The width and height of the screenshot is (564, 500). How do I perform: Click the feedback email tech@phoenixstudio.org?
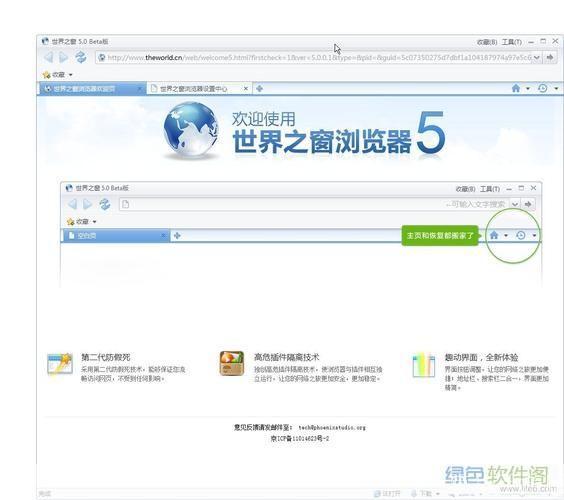pyautogui.click(x=332, y=427)
